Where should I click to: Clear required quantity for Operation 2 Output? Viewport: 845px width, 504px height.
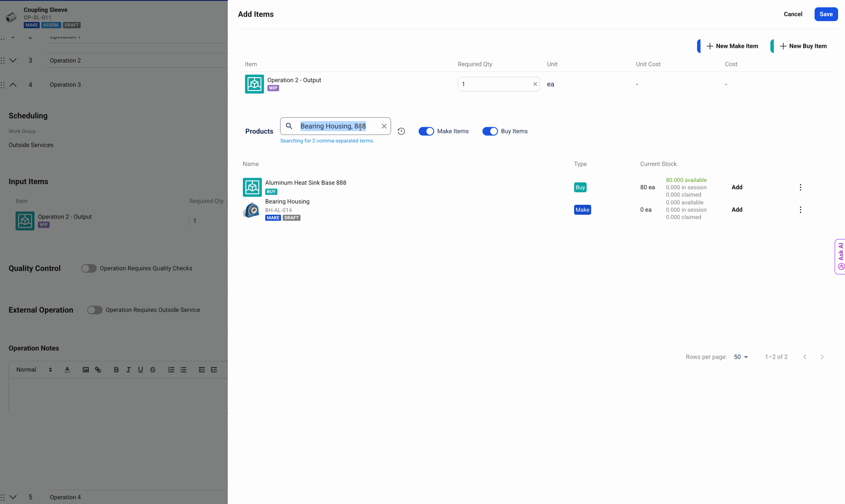(535, 85)
